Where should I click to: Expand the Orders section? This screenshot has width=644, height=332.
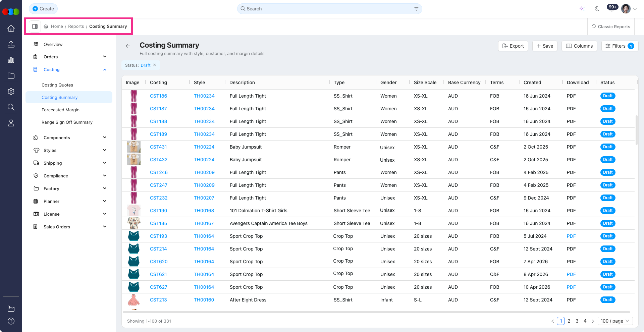pos(69,57)
